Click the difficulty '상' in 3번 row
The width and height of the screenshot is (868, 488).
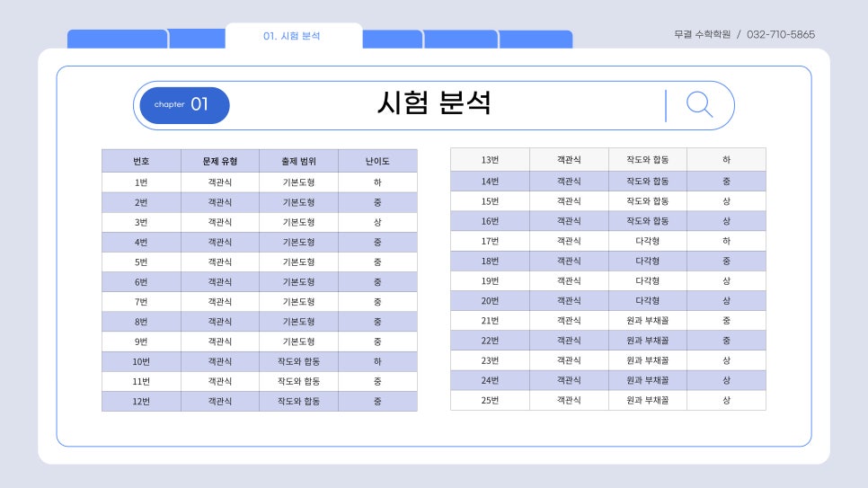point(377,222)
